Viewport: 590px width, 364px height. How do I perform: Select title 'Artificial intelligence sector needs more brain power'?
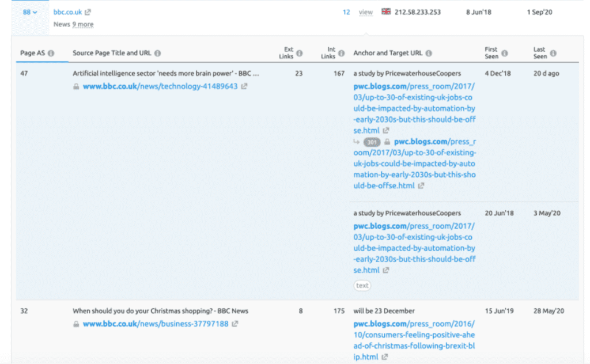166,74
